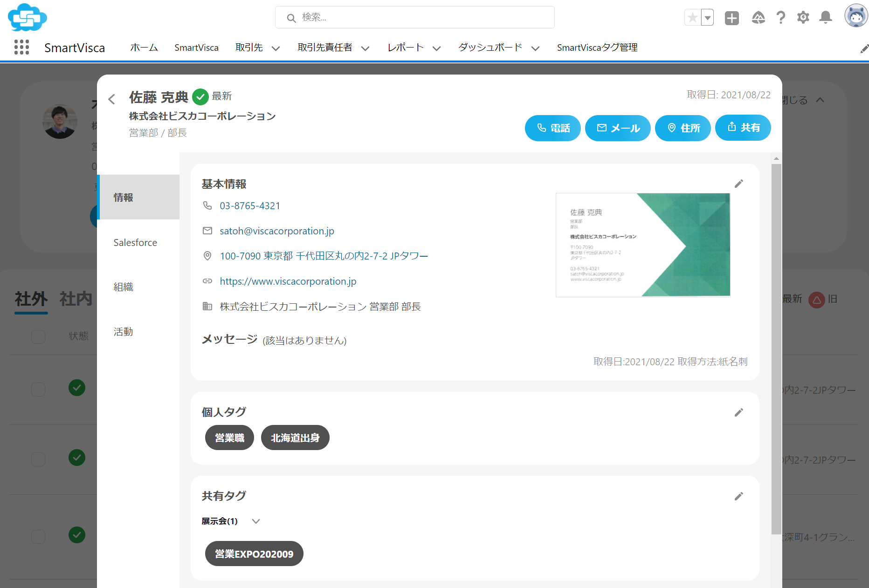
Task: Click the 営業職 personal tag
Action: [x=229, y=438]
